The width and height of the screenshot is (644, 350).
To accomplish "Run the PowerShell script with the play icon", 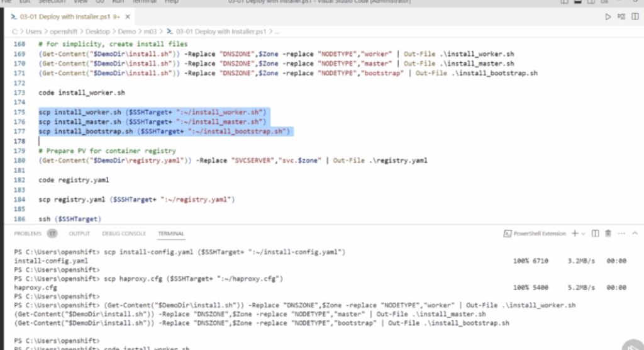I will click(608, 17).
